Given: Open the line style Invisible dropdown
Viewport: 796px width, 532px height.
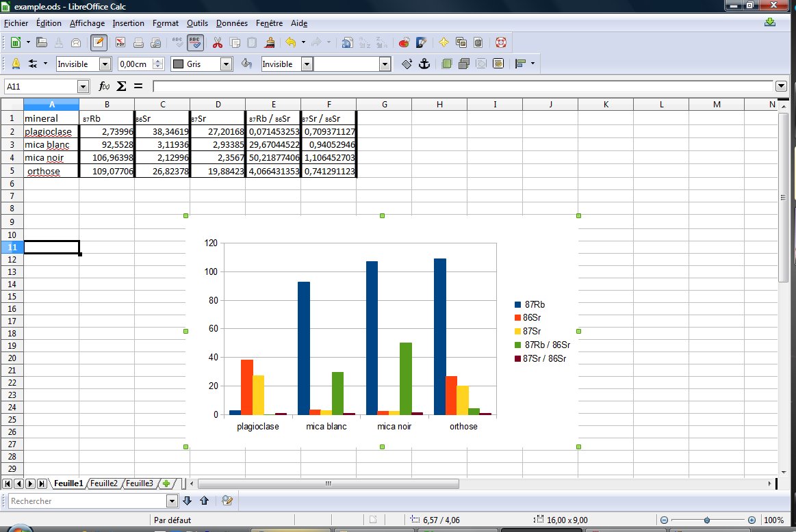Looking at the screenshot, I should pyautogui.click(x=105, y=64).
